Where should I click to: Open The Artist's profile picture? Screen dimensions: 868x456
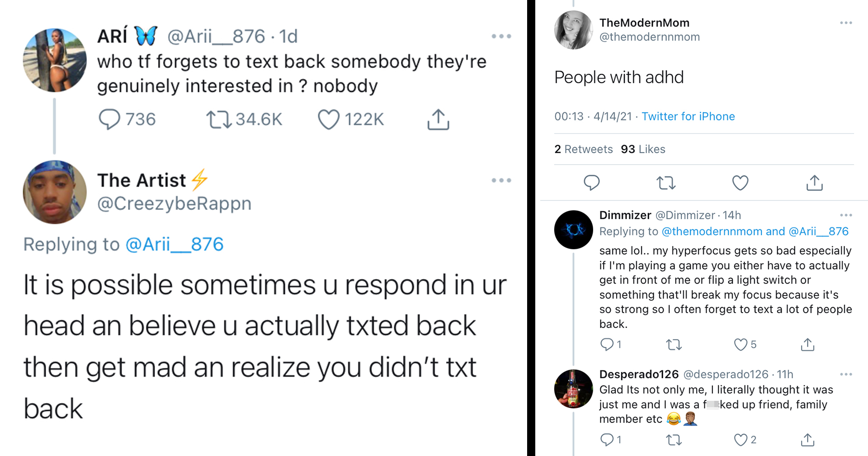pos(55,192)
